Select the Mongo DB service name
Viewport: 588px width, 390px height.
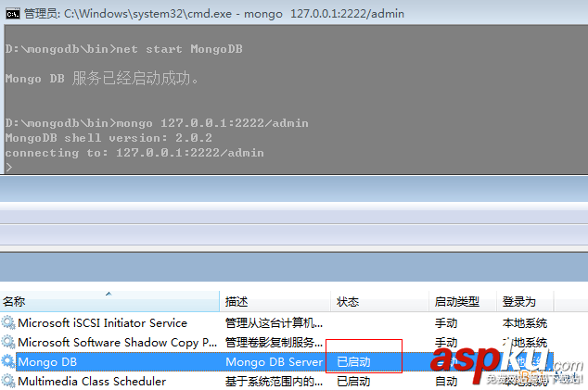point(47,361)
